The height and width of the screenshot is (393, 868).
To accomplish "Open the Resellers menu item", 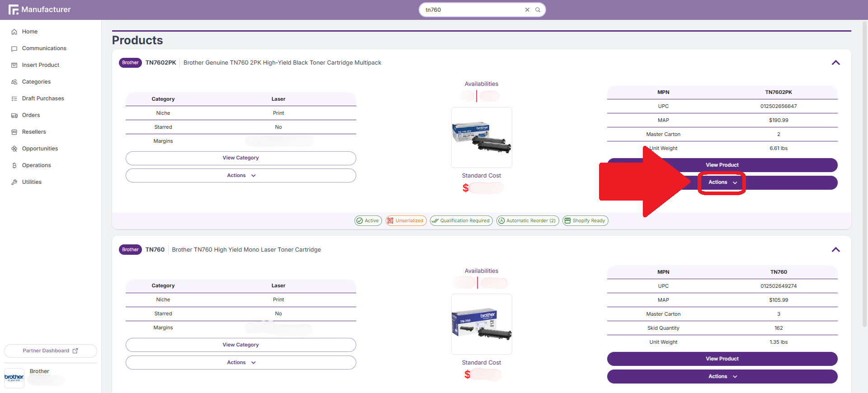I will click(34, 132).
